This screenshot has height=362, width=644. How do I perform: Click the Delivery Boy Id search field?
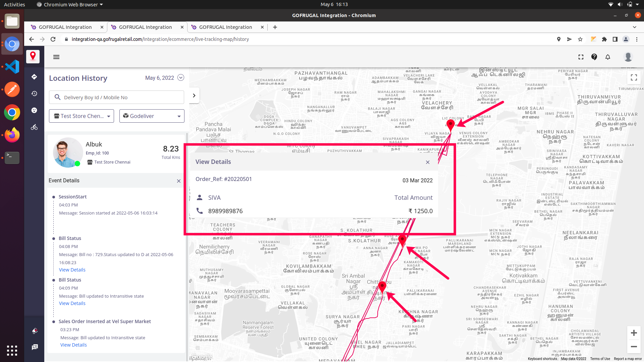coord(116,97)
